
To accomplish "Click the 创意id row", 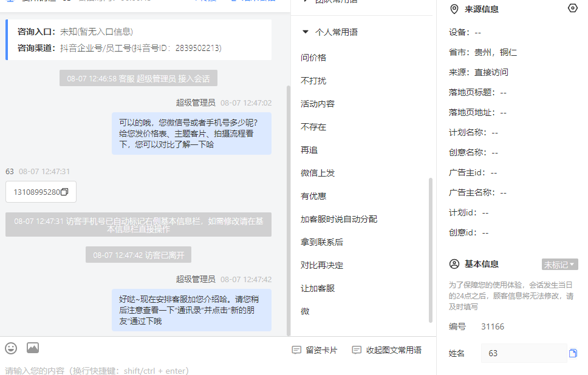I will pyautogui.click(x=469, y=232).
